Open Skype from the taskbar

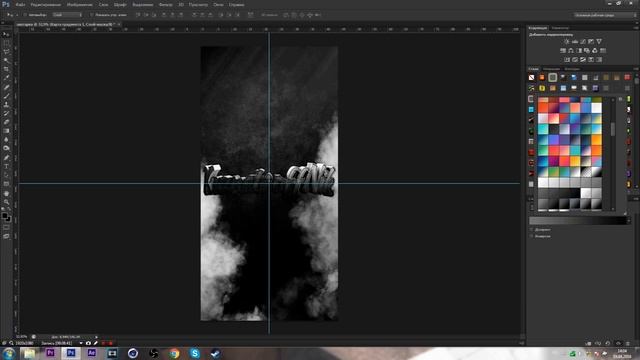[195, 353]
